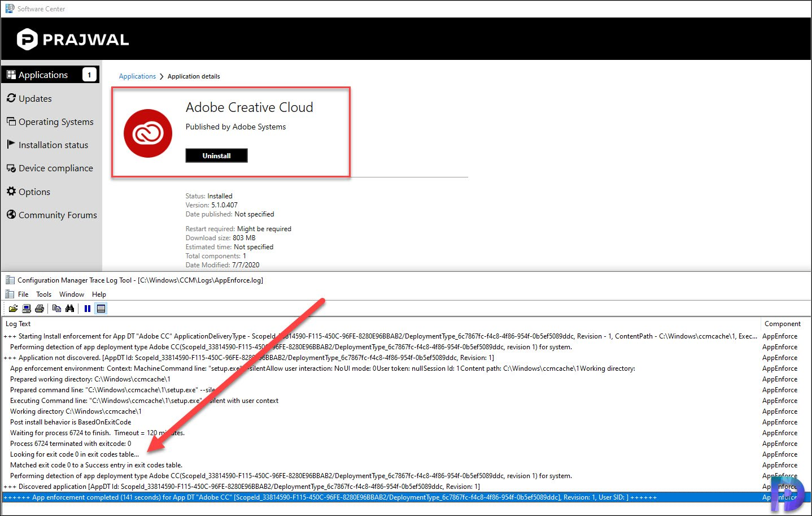The height and width of the screenshot is (516, 812).
Task: Open Find with the binoculars icon
Action: (70, 309)
